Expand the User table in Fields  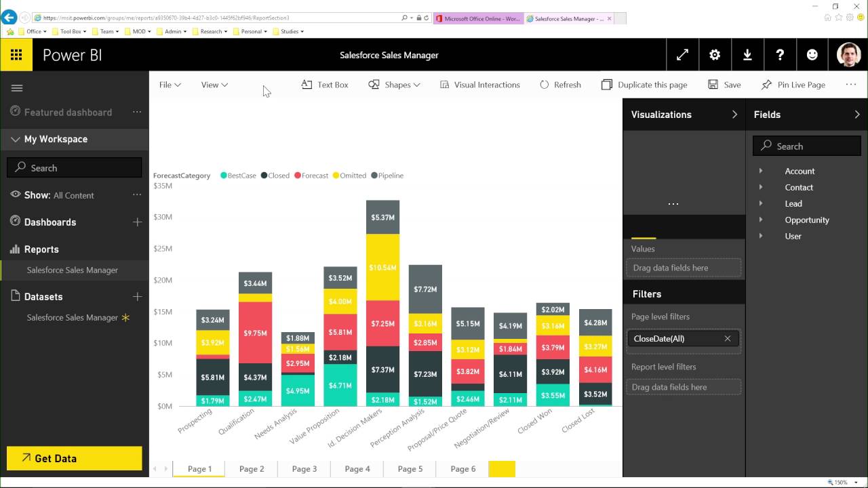(761, 236)
